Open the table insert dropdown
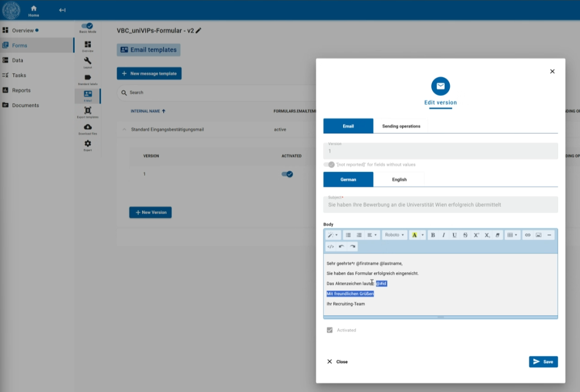The width and height of the screenshot is (580, 392). tap(512, 235)
